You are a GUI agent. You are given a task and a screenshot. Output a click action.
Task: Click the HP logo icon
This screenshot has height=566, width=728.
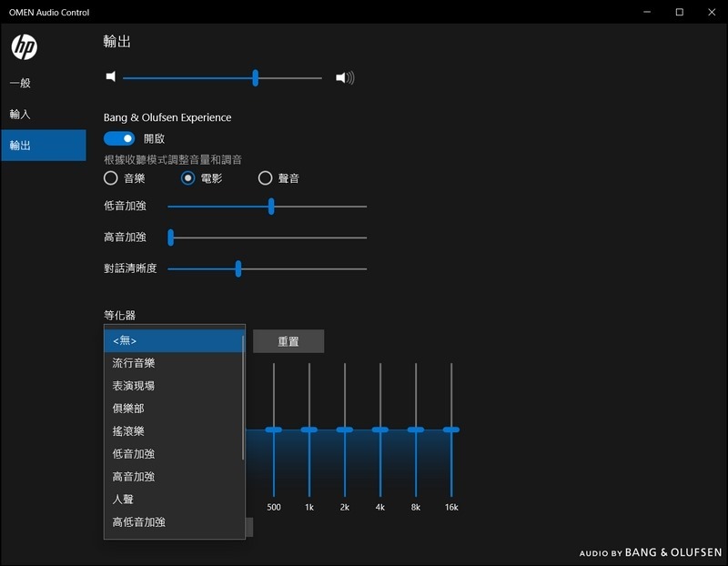pyautogui.click(x=25, y=47)
